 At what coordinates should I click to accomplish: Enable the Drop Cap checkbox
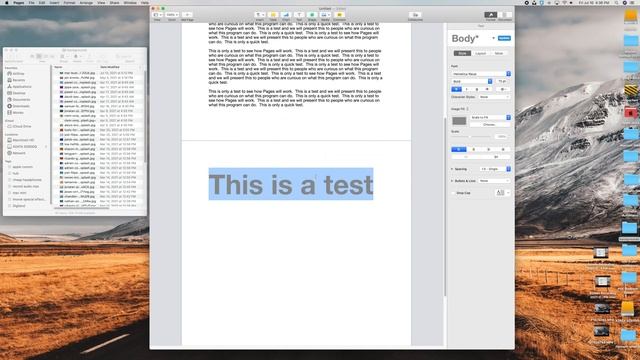[x=453, y=193]
